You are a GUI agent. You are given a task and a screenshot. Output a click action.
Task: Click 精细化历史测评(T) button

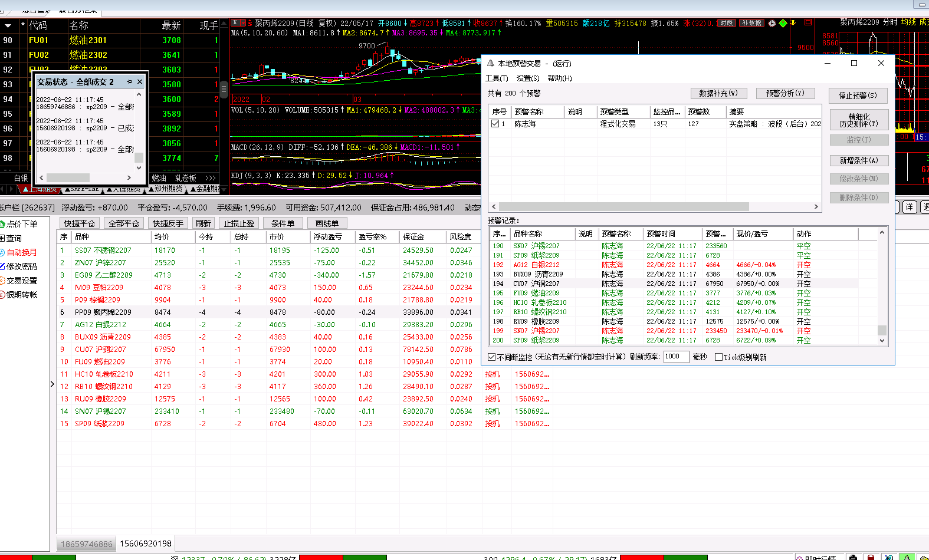point(859,120)
